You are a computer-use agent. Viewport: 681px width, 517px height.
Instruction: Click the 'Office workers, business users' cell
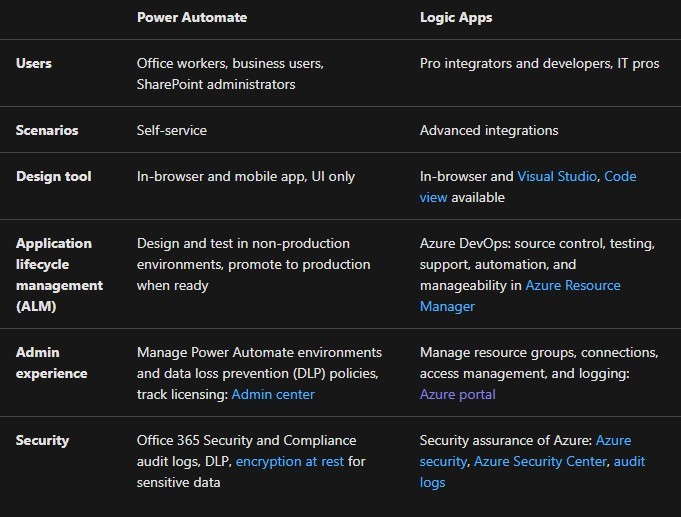click(x=230, y=74)
